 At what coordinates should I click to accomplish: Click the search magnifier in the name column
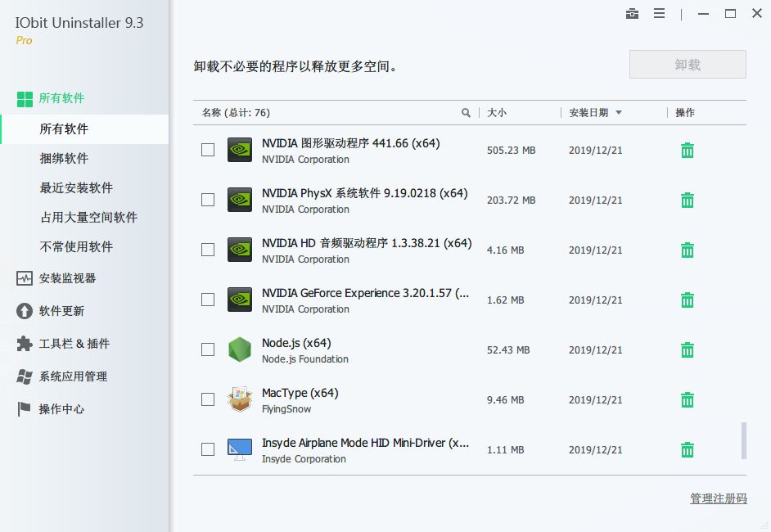click(466, 113)
